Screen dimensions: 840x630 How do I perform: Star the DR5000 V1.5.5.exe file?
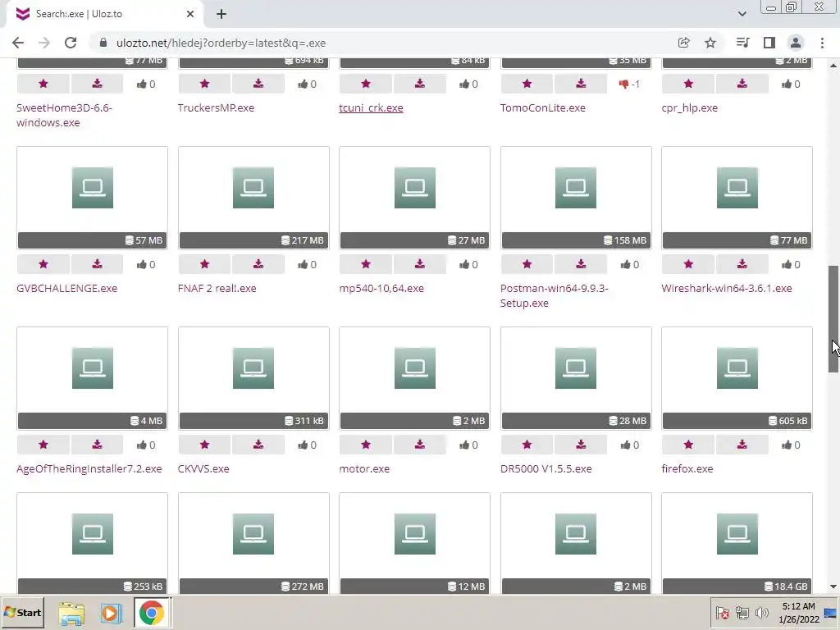click(x=527, y=445)
